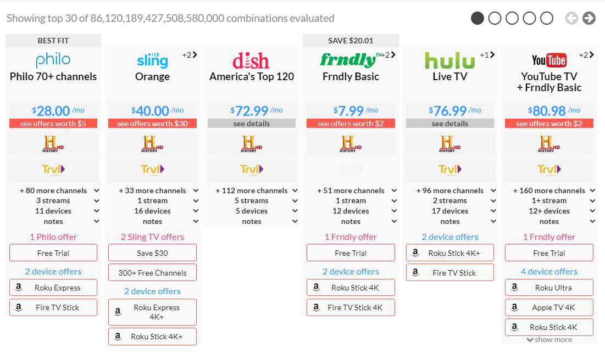The image size is (605, 364).
Task: Open YouTube TV via the YouTube logo
Action: tap(548, 60)
